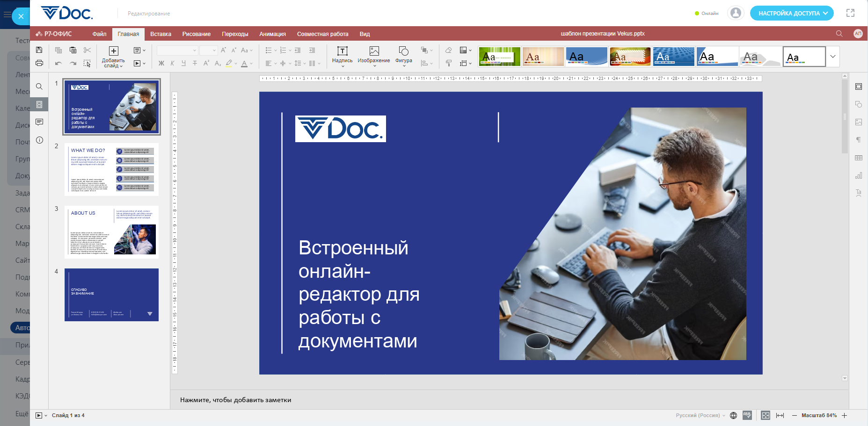Image resolution: width=868 pixels, height=426 pixels.
Task: Open the Image settings panel on right sidebar
Action: (860, 122)
